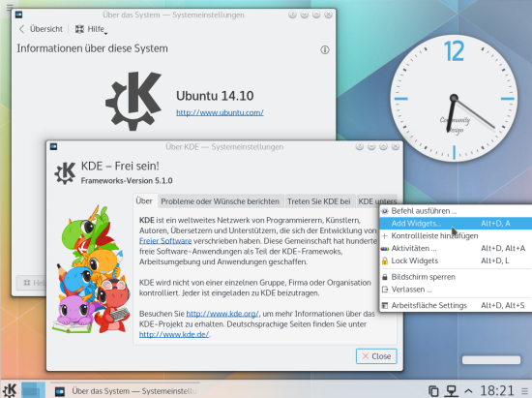Open the network icon in the system tray

click(x=452, y=391)
